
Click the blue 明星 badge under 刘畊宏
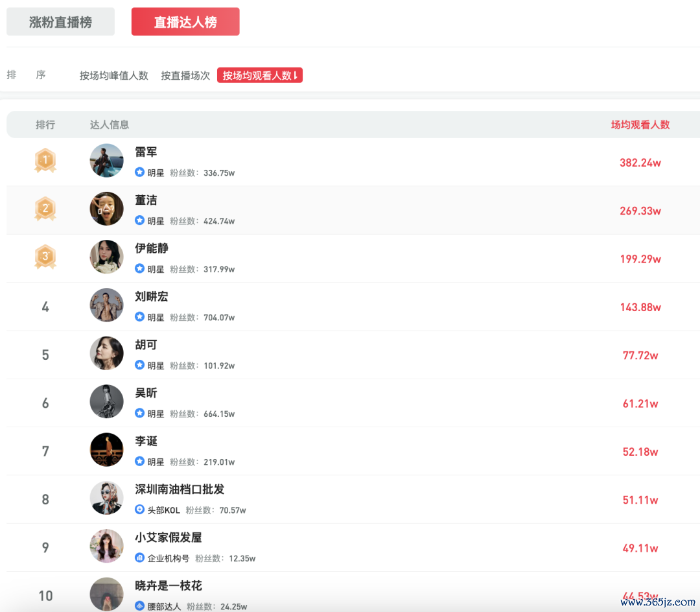[x=139, y=317]
